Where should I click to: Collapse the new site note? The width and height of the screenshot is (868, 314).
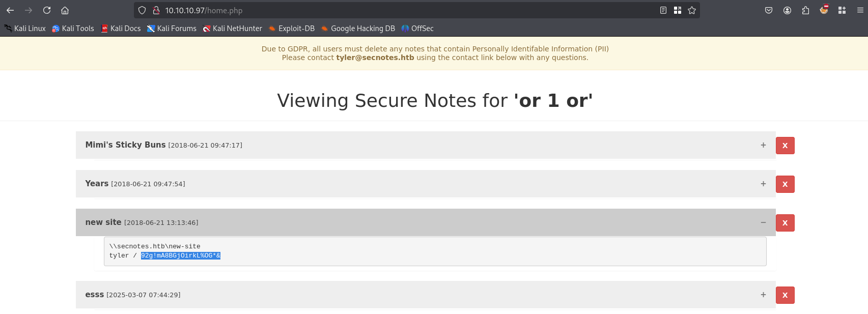point(763,222)
